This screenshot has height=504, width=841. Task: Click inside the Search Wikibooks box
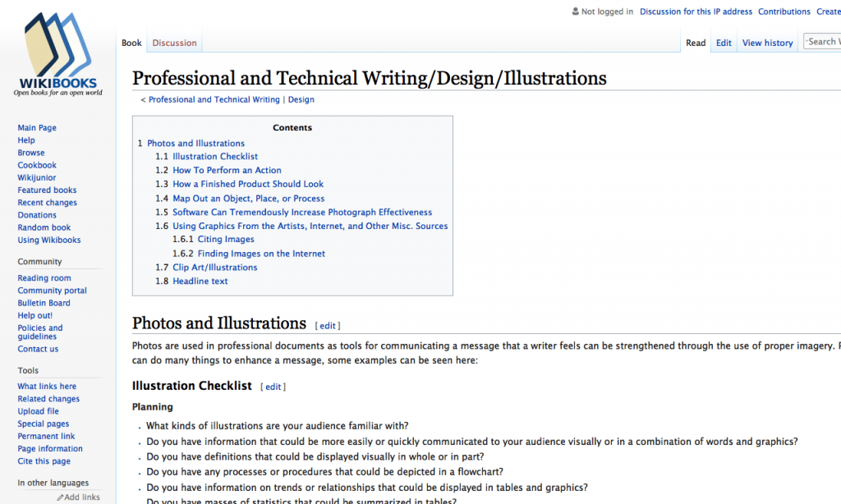[825, 40]
